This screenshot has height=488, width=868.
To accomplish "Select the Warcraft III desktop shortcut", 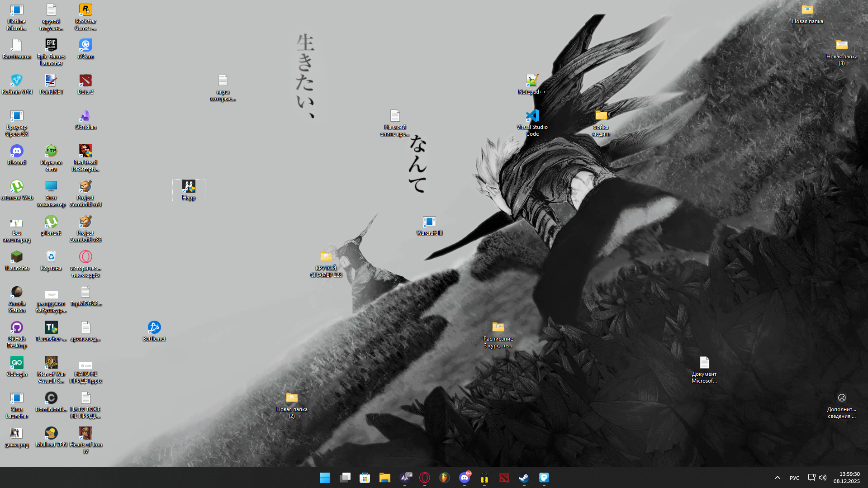I will click(x=429, y=226).
